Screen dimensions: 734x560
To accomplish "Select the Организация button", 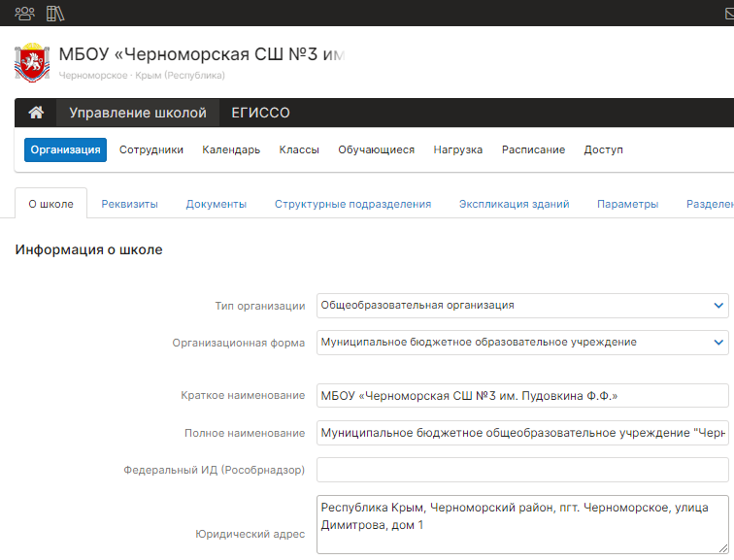I will [66, 149].
